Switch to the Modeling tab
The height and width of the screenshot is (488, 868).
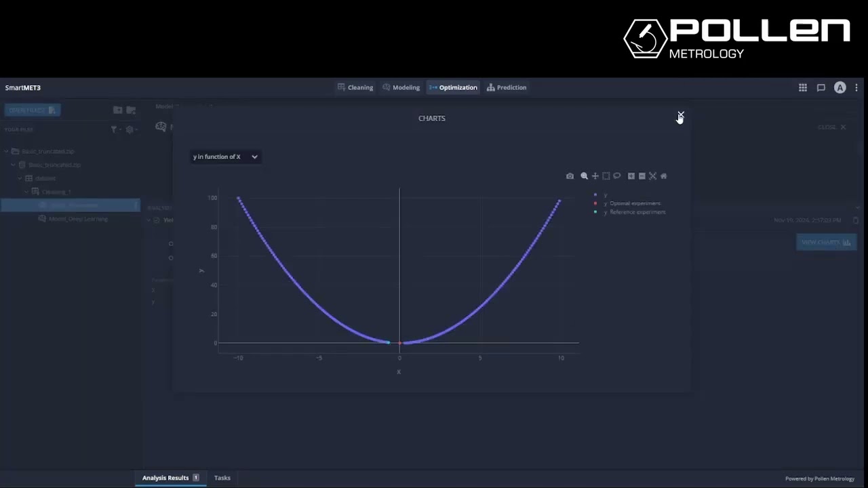[401, 87]
